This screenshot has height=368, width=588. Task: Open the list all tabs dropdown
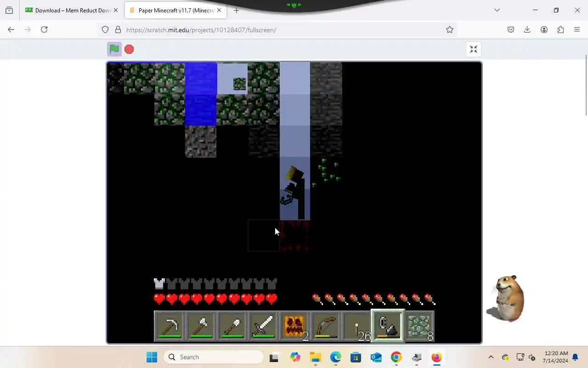click(497, 10)
